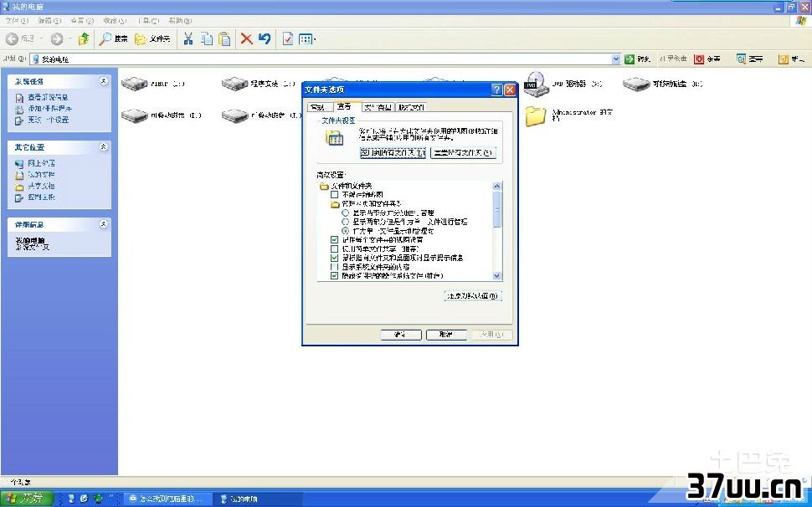
Task: Click the advanced settings list scroll-down arrow
Action: tap(496, 276)
